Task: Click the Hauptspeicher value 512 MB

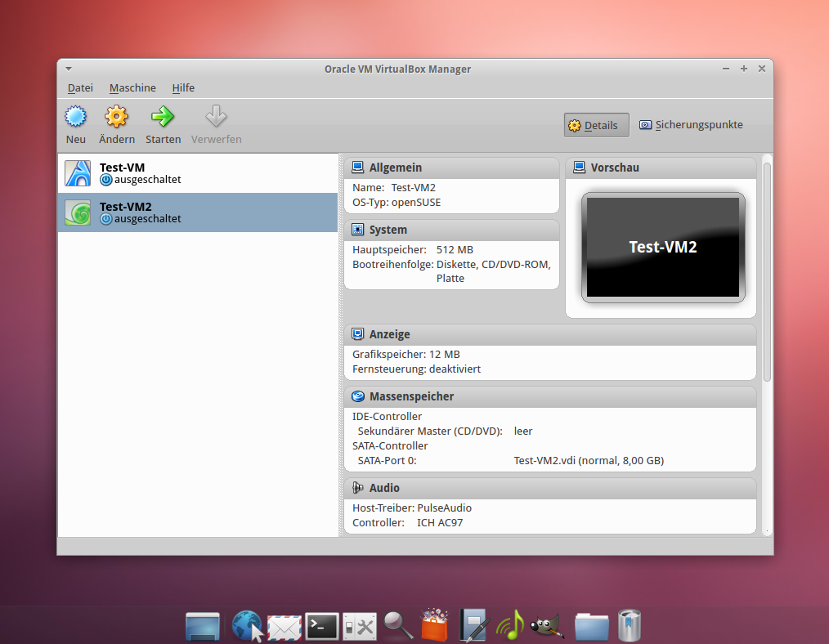Action: 455,250
